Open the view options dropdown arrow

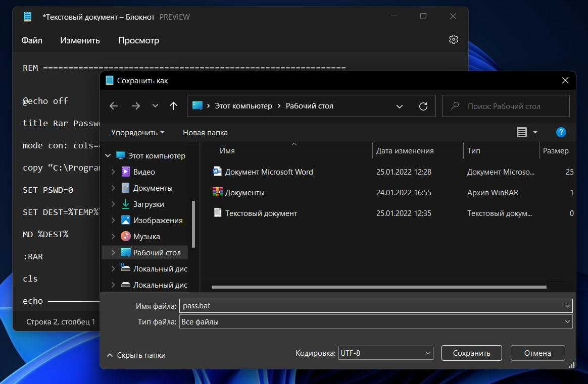click(535, 132)
